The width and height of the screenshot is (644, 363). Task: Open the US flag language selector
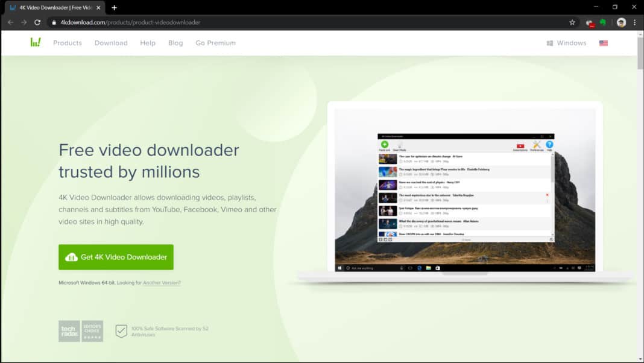pyautogui.click(x=604, y=43)
